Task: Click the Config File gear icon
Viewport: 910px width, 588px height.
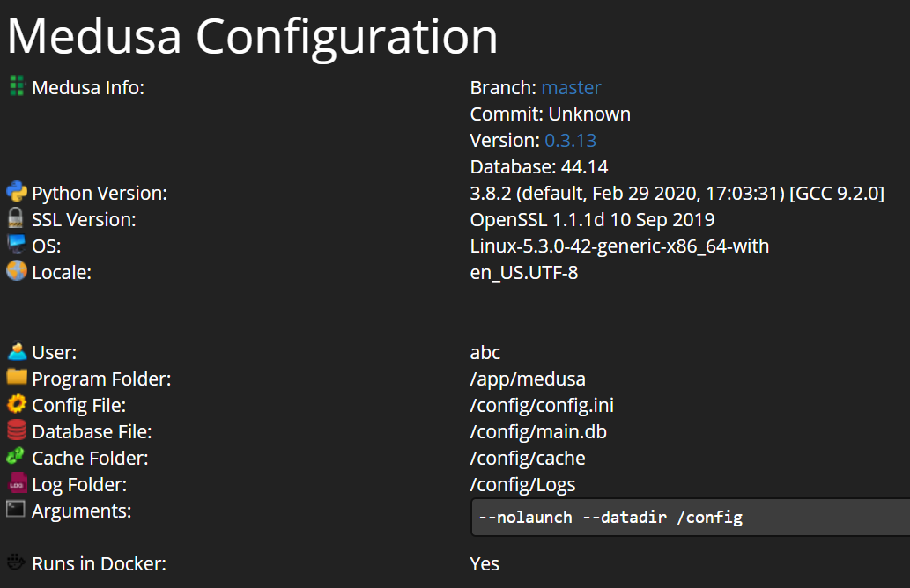Action: [16, 404]
